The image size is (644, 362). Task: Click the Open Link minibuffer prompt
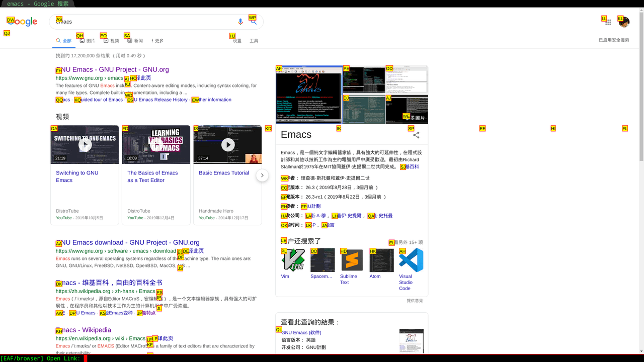tap(40, 358)
